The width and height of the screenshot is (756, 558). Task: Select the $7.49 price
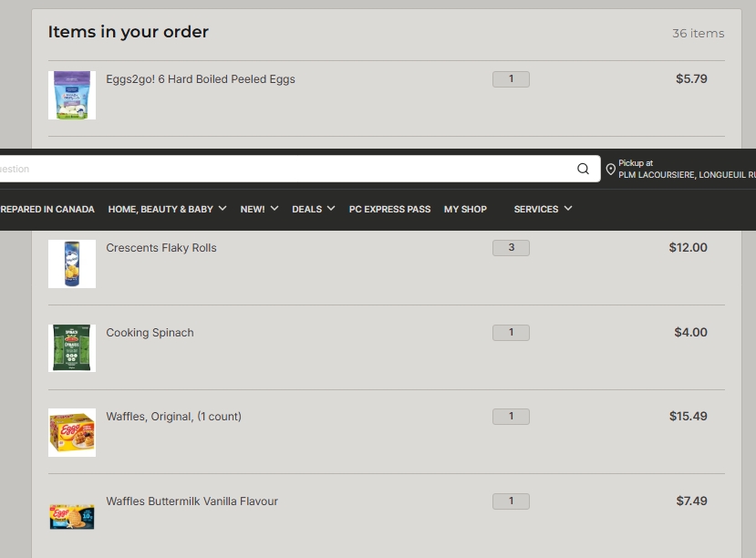click(x=691, y=501)
